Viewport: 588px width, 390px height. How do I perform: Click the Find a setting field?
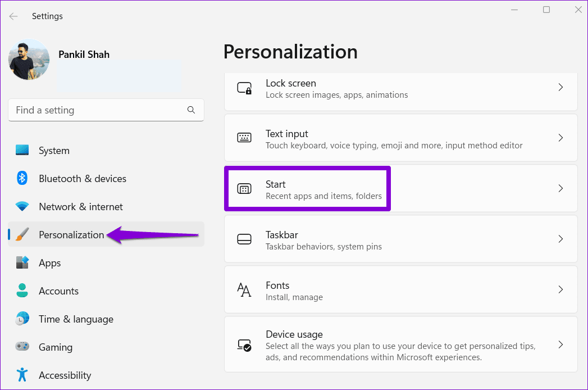[106, 110]
